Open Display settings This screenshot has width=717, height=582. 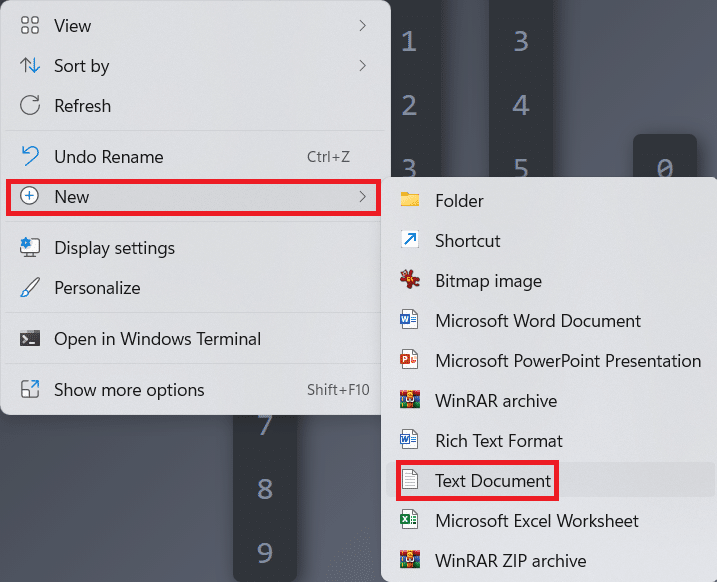(x=114, y=248)
